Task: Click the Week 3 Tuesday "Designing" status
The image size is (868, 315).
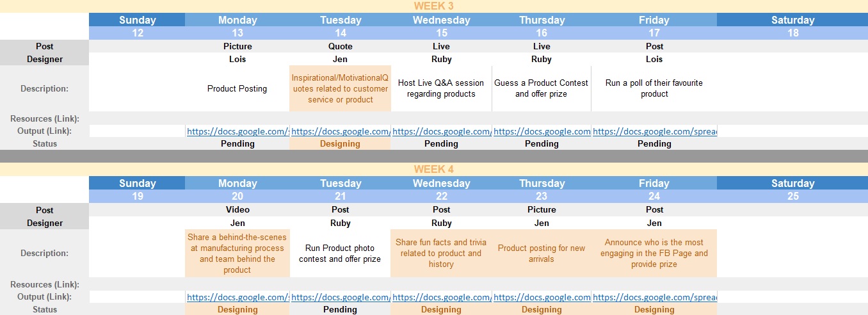Action: (x=341, y=144)
